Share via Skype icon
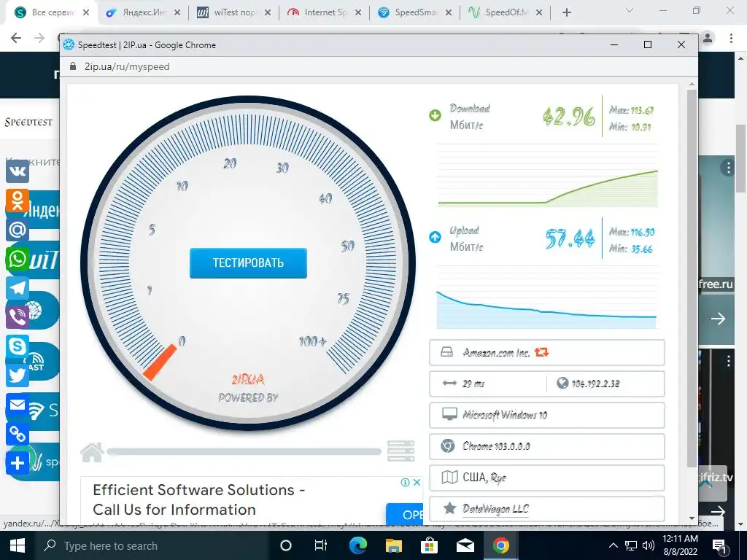The height and width of the screenshot is (560, 747). 18,346
